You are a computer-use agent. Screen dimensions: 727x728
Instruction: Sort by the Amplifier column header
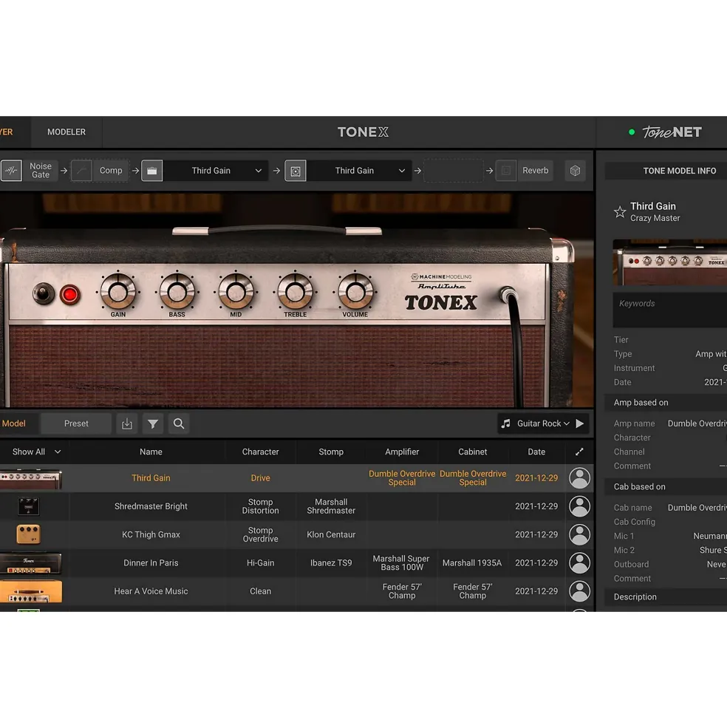402,452
